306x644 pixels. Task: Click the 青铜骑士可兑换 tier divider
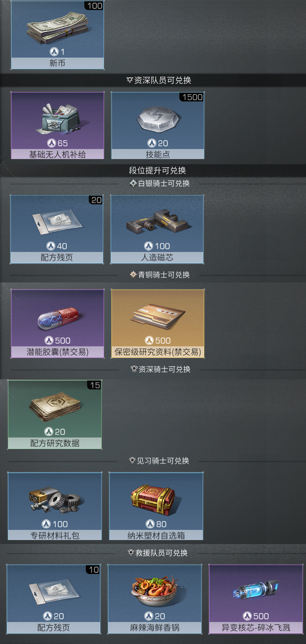[x=159, y=275]
